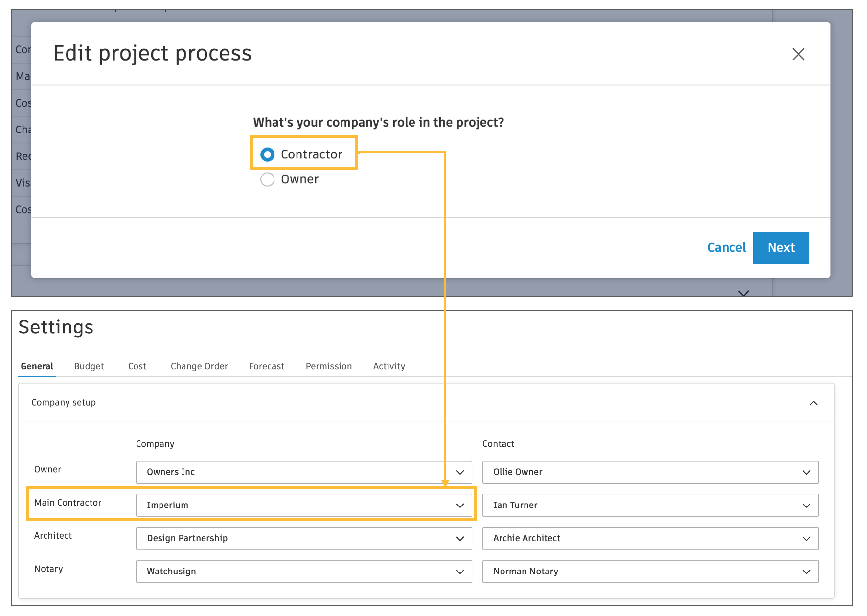Screen dimensions: 867x616
Task: Collapse the Company setup section
Action: (x=813, y=403)
